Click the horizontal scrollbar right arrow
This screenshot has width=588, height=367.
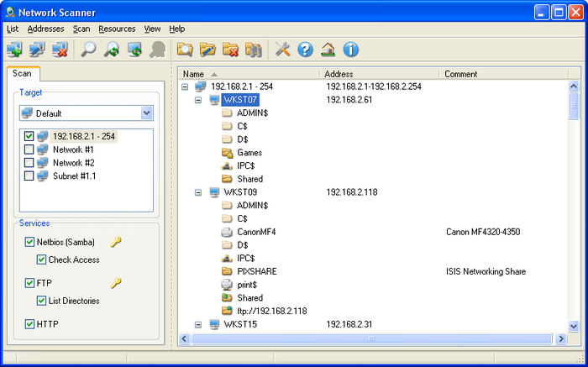tap(561, 339)
